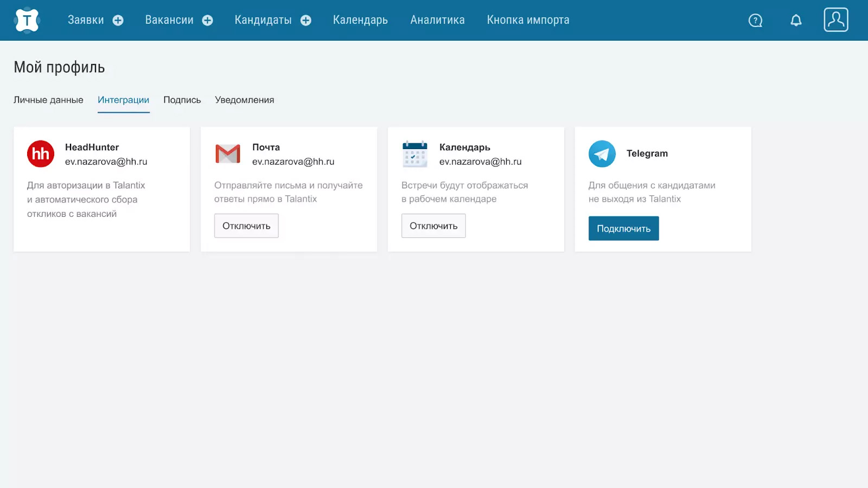Click Telegram card title
The image size is (868, 488).
pos(647,153)
